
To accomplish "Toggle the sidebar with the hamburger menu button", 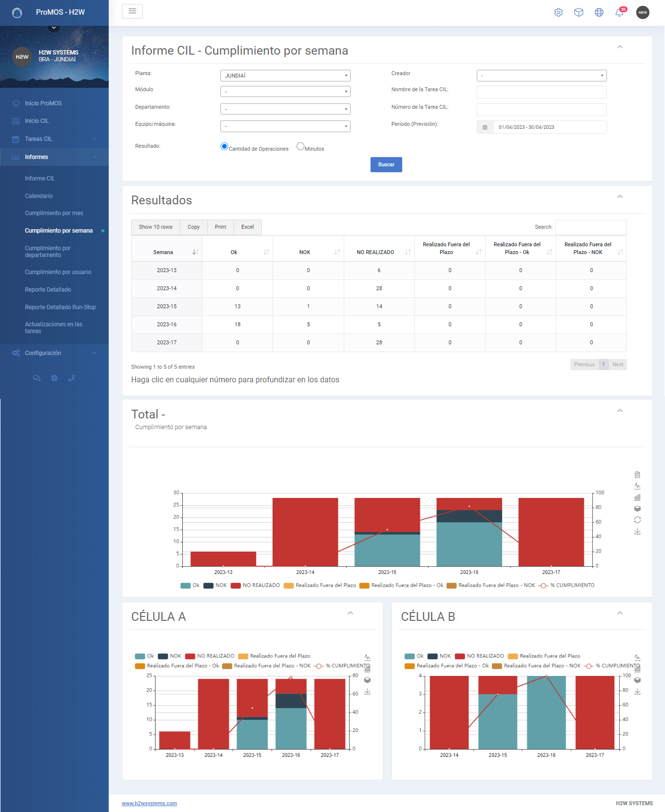I will point(132,11).
